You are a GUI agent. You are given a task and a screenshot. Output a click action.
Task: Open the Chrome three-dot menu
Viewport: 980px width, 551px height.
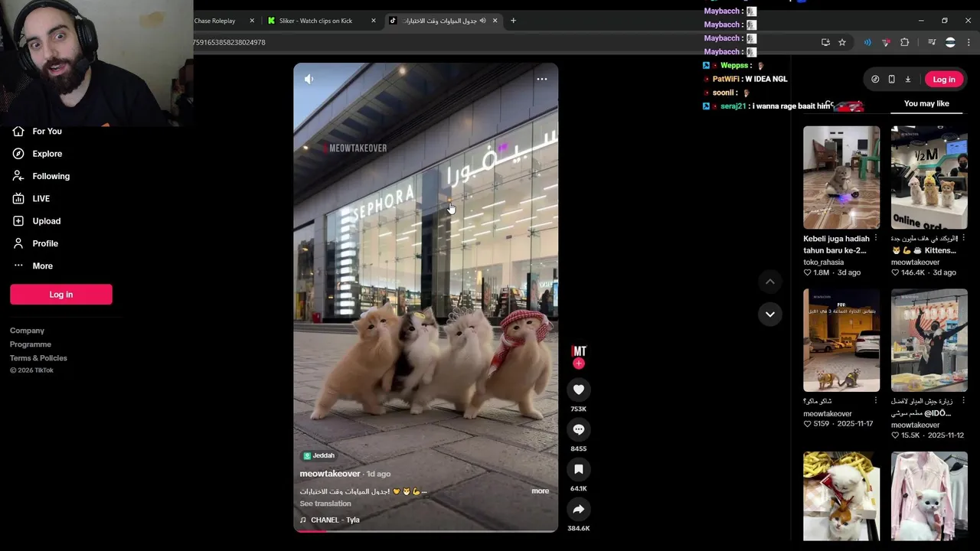[x=969, y=42]
